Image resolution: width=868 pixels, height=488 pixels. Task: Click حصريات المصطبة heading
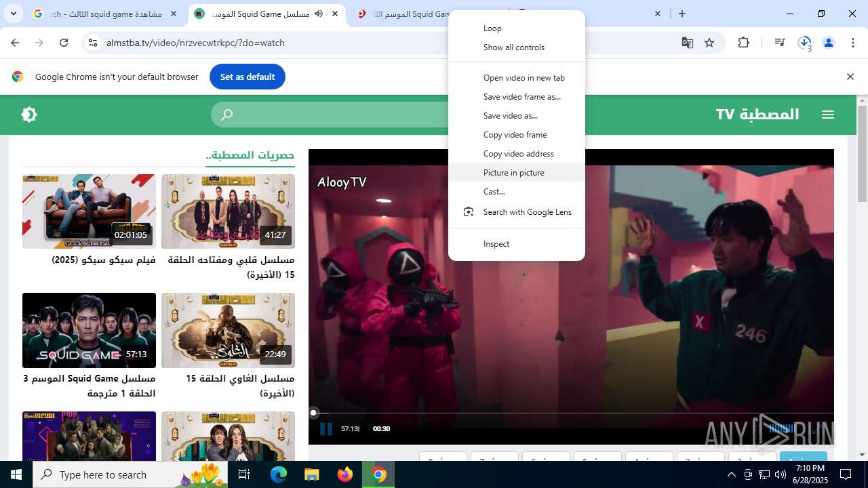[x=250, y=155]
